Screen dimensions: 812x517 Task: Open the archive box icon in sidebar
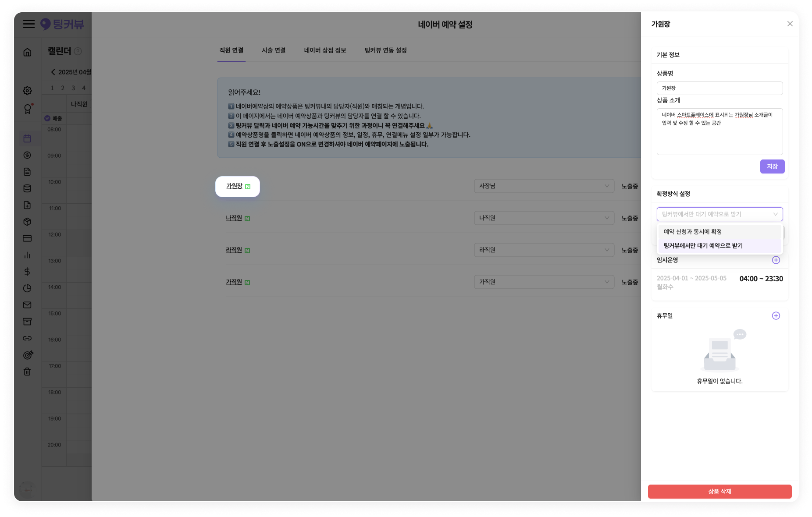(x=27, y=322)
